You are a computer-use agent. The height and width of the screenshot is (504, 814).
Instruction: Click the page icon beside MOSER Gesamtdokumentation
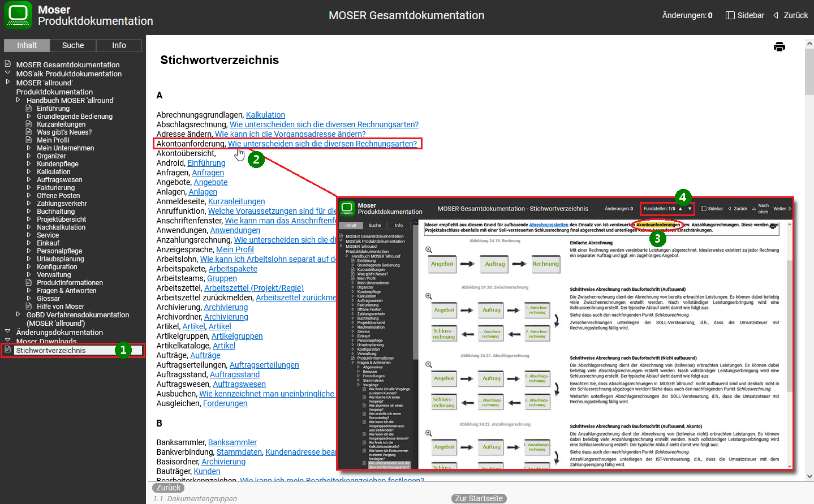tap(7, 64)
